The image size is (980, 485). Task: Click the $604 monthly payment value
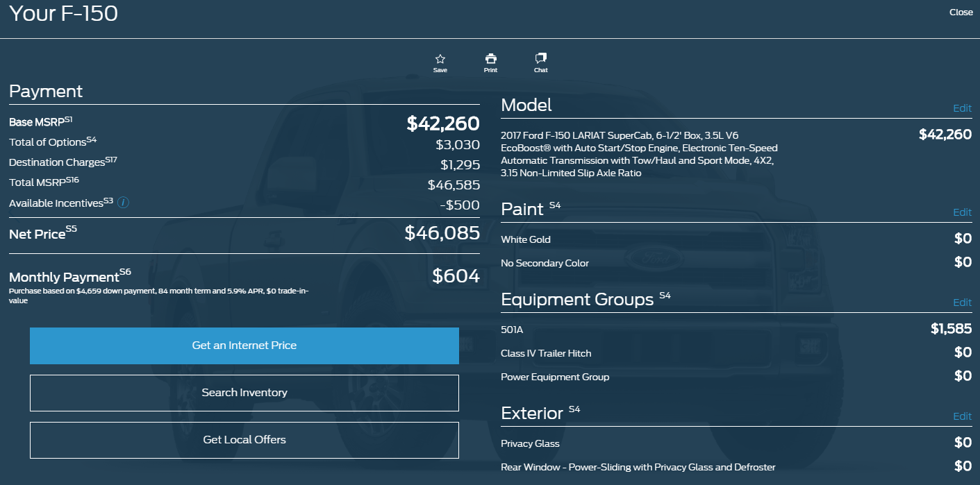point(456,276)
